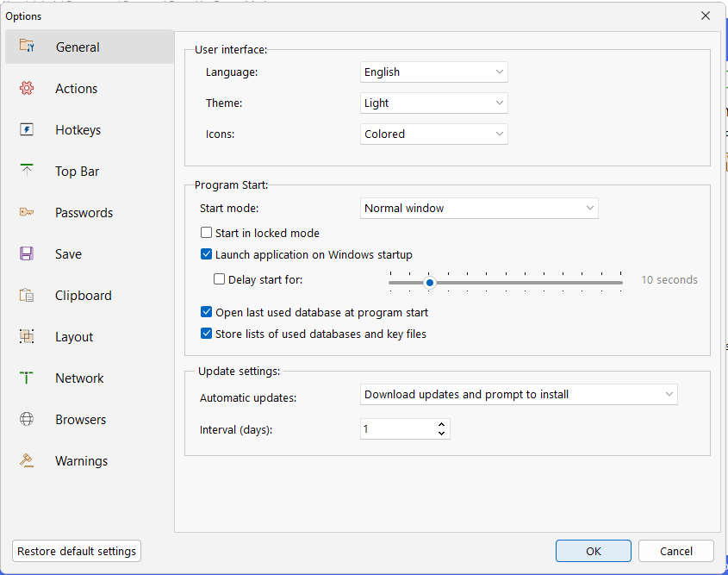Viewport: 728px width, 575px height.
Task: Enable Start in locked mode checkbox
Action: (x=206, y=232)
